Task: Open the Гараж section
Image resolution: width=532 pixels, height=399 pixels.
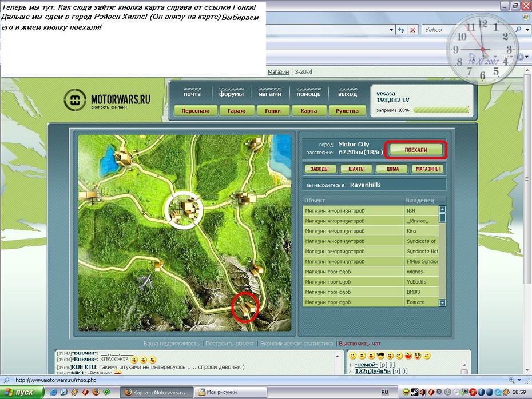Action: 236,110
